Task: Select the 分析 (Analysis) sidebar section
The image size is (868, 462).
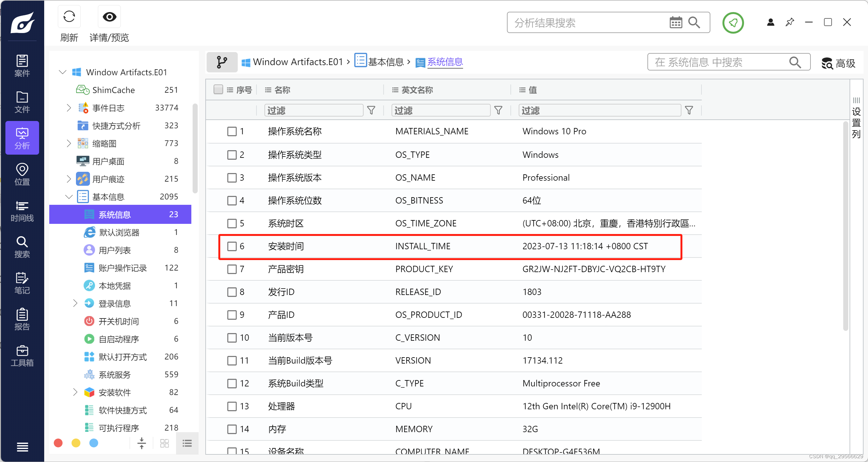Action: point(22,138)
